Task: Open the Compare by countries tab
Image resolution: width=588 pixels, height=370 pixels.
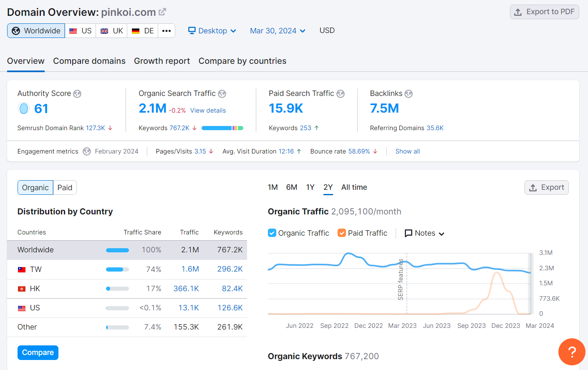Action: coord(242,61)
